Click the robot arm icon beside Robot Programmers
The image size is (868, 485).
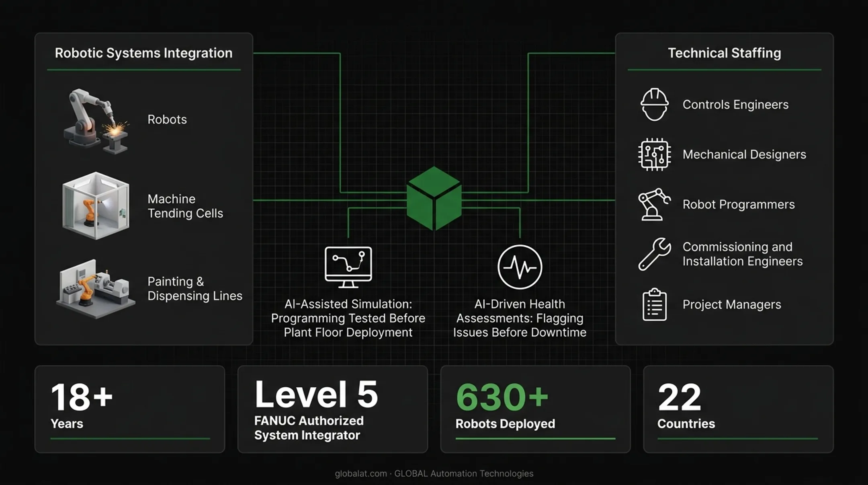(x=655, y=204)
